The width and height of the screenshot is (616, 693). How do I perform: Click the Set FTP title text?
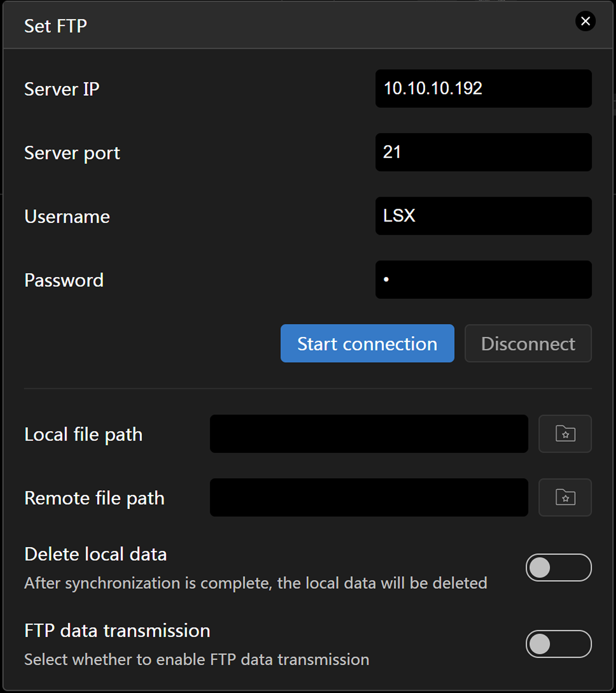[56, 26]
